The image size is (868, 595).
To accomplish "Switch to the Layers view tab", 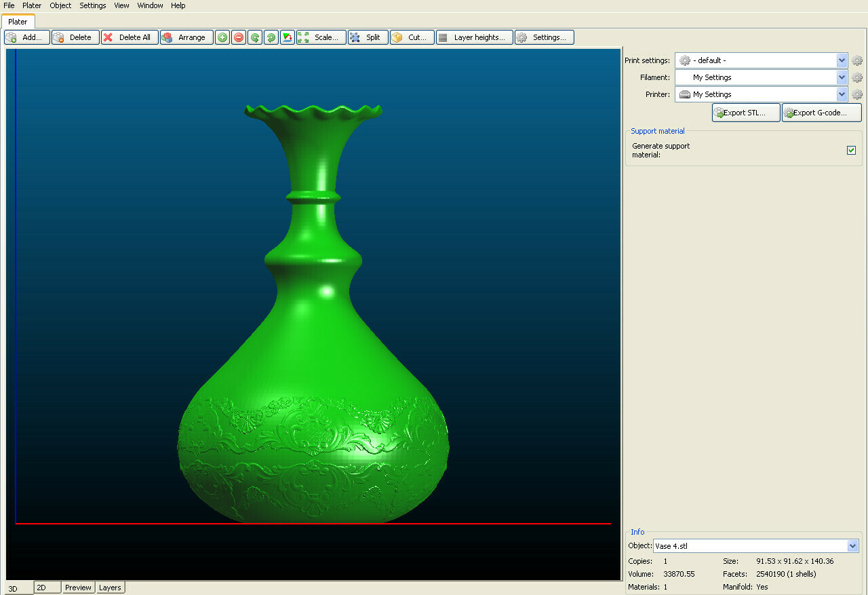I will click(x=110, y=588).
